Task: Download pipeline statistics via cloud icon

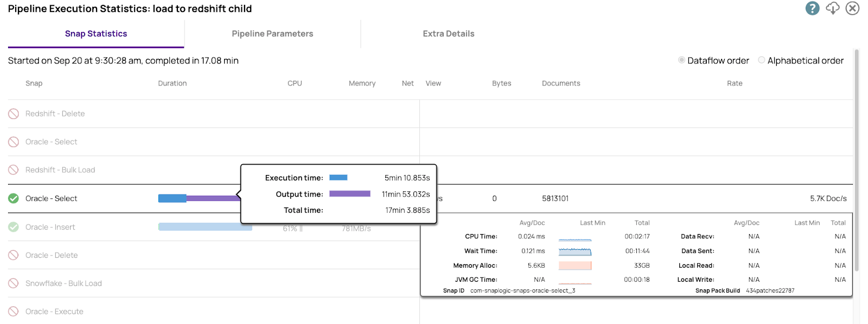Action: tap(832, 8)
